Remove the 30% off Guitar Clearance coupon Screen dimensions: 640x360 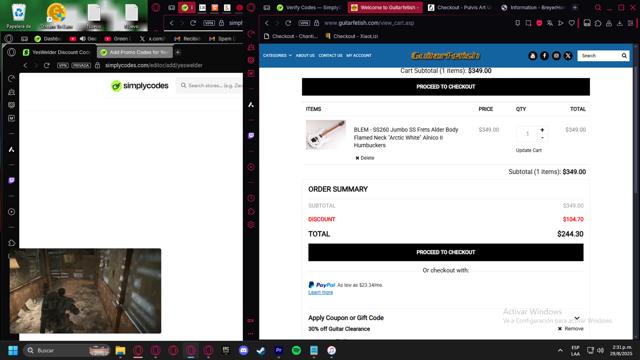tap(571, 329)
